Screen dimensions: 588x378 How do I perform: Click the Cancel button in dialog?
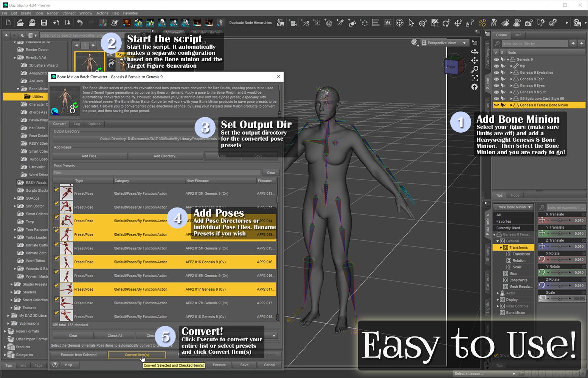(269, 365)
